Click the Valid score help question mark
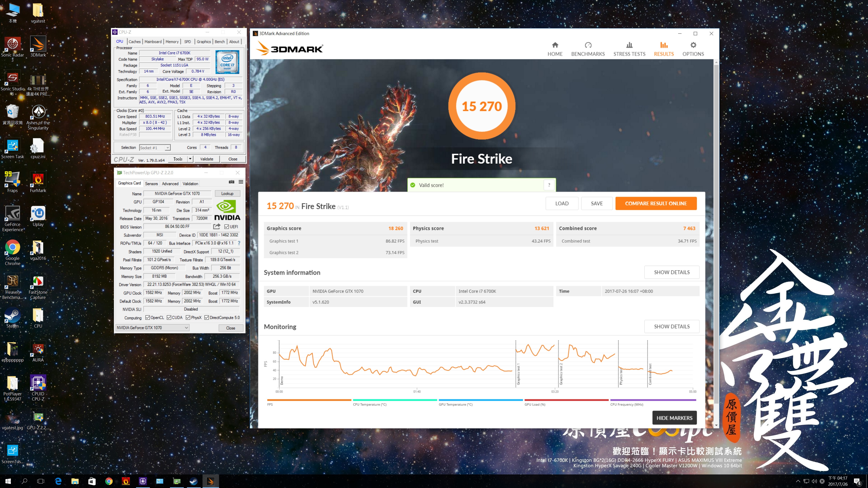Image resolution: width=868 pixels, height=488 pixels. pos(549,185)
